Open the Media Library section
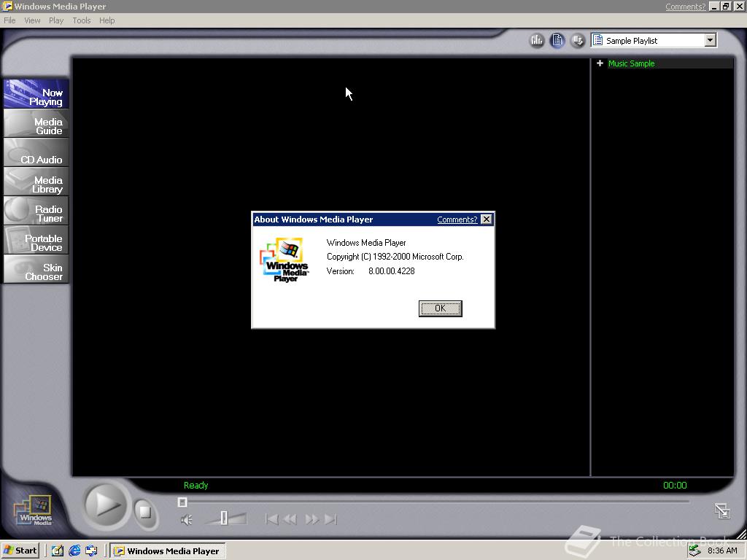This screenshot has height=560, width=747. (36, 182)
